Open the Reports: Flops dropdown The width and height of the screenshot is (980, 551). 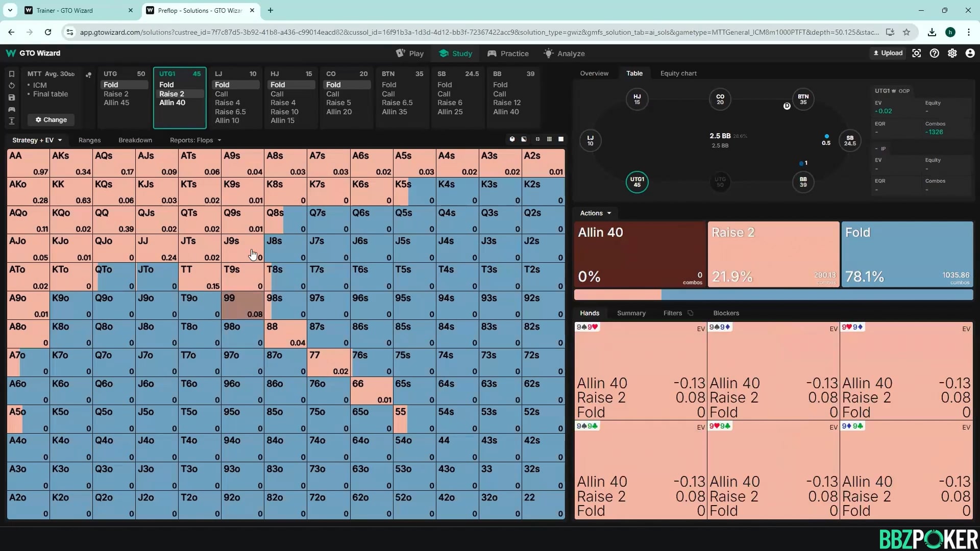[195, 140]
